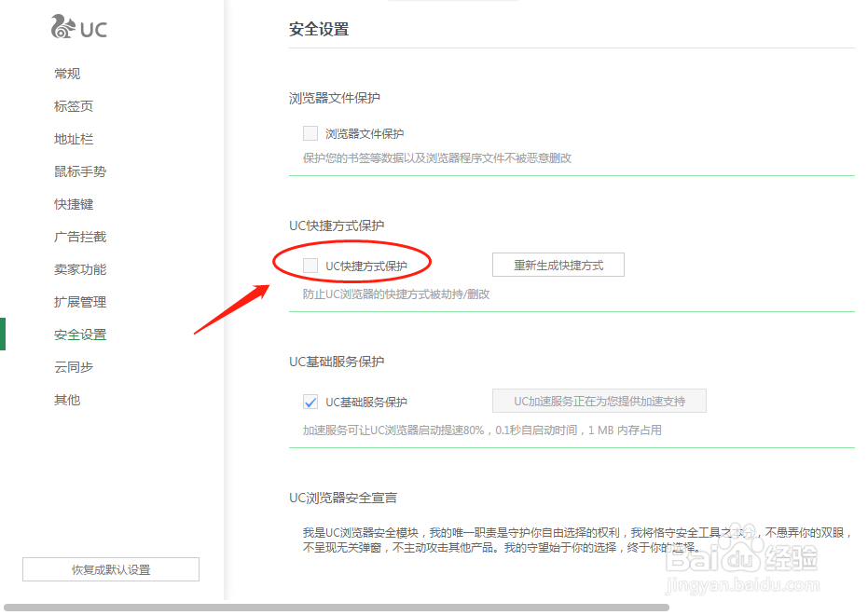Click UC加速服务正在为您提供加速支持 button
Screen dimensions: 868x615
coord(599,401)
